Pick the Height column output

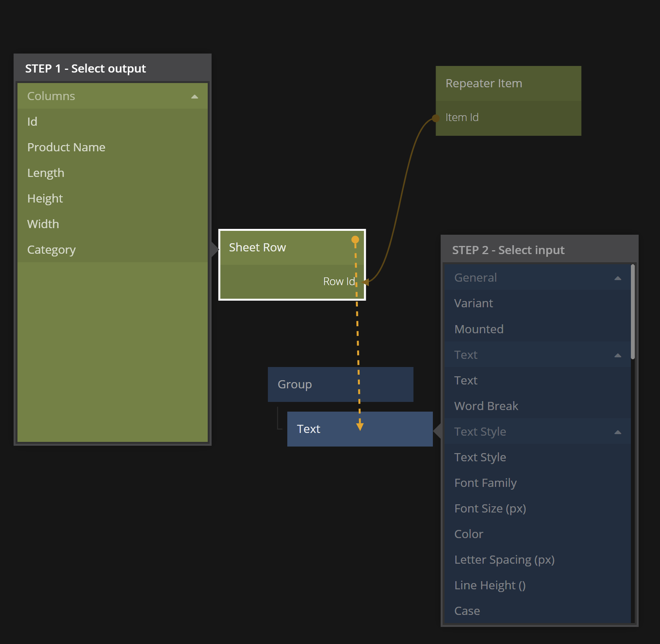45,199
